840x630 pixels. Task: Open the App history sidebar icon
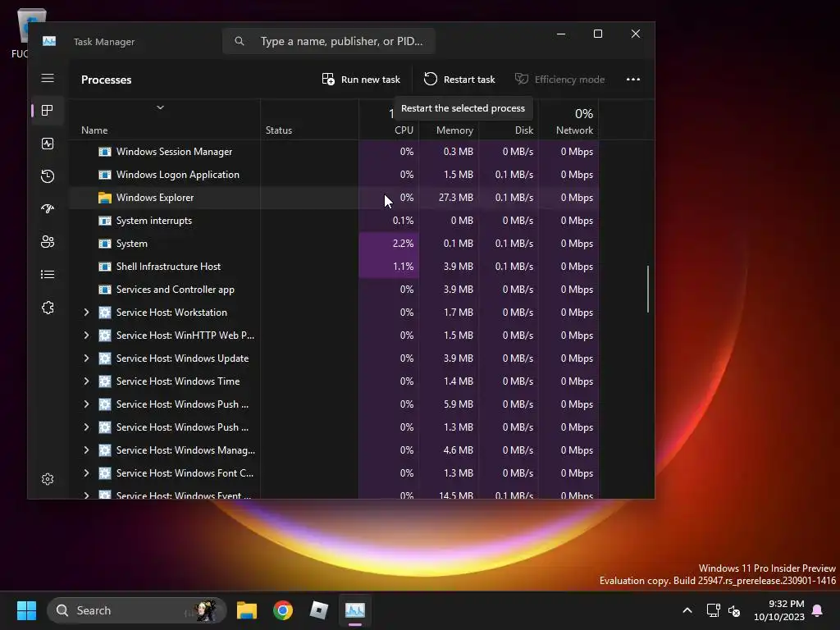pos(48,176)
